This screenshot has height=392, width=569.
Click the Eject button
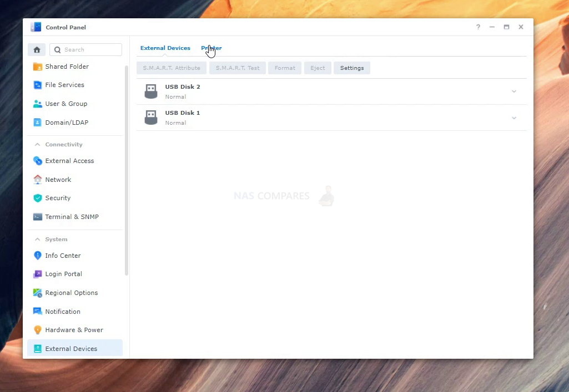point(318,68)
